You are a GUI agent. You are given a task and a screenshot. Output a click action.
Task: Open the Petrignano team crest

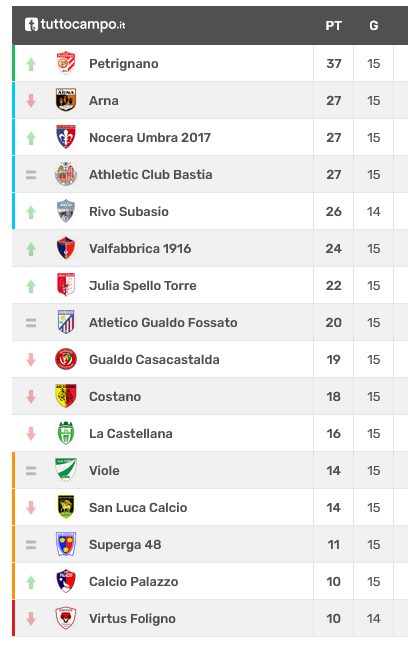coord(66,63)
